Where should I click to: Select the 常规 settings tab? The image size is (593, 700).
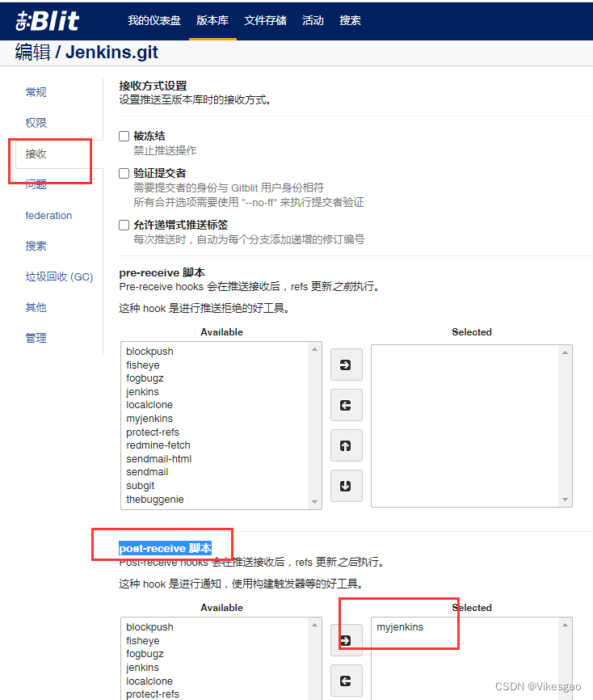pyautogui.click(x=36, y=92)
